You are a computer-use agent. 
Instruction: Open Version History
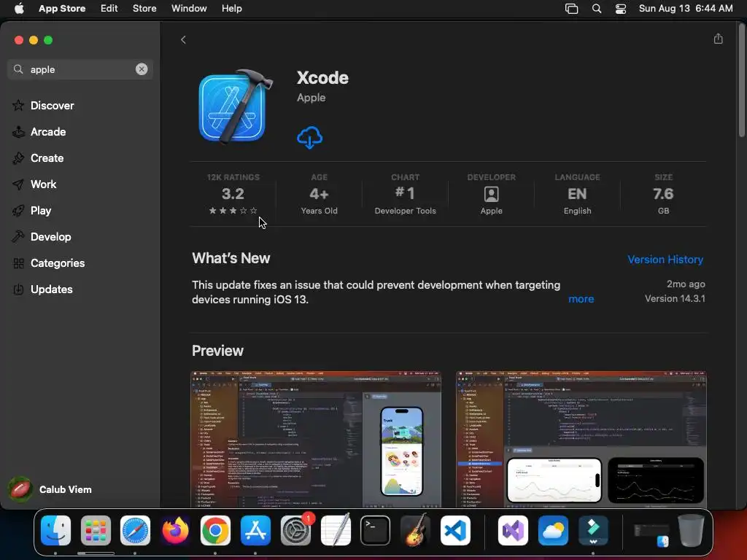pos(665,260)
